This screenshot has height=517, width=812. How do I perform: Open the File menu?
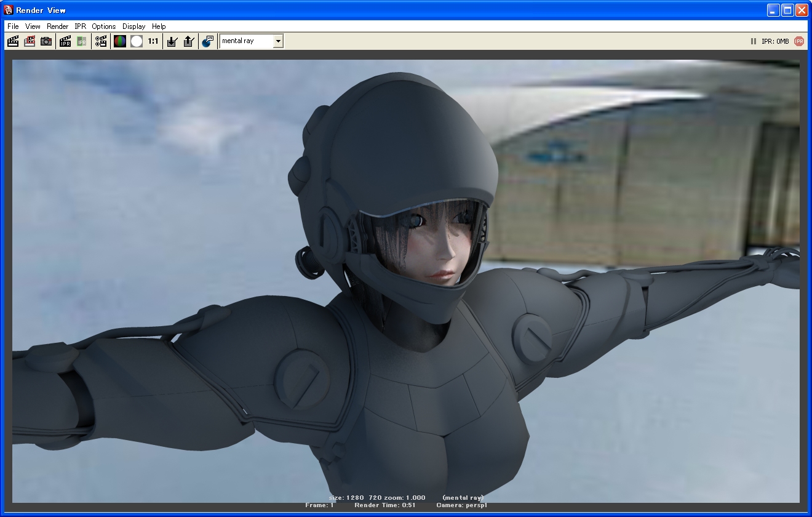13,26
